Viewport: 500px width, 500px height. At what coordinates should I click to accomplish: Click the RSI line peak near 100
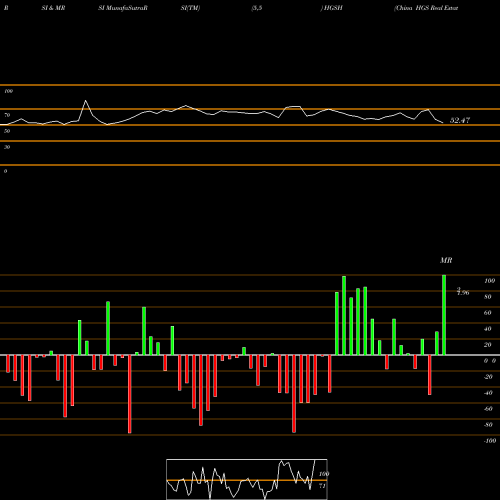click(x=86, y=101)
